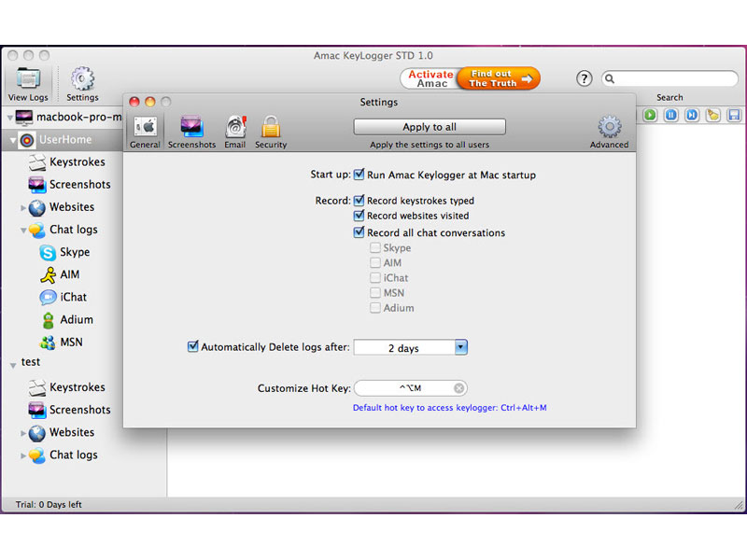Open the delete logs after days dropdown
The image size is (747, 560).
click(460, 347)
